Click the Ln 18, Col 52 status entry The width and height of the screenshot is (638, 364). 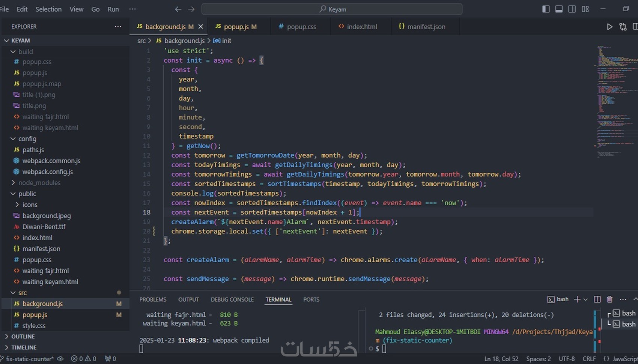coord(501,359)
